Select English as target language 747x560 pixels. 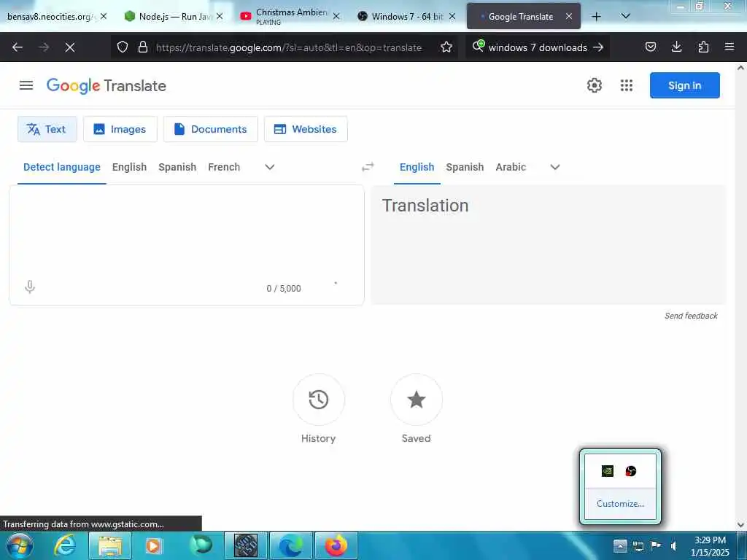click(417, 167)
